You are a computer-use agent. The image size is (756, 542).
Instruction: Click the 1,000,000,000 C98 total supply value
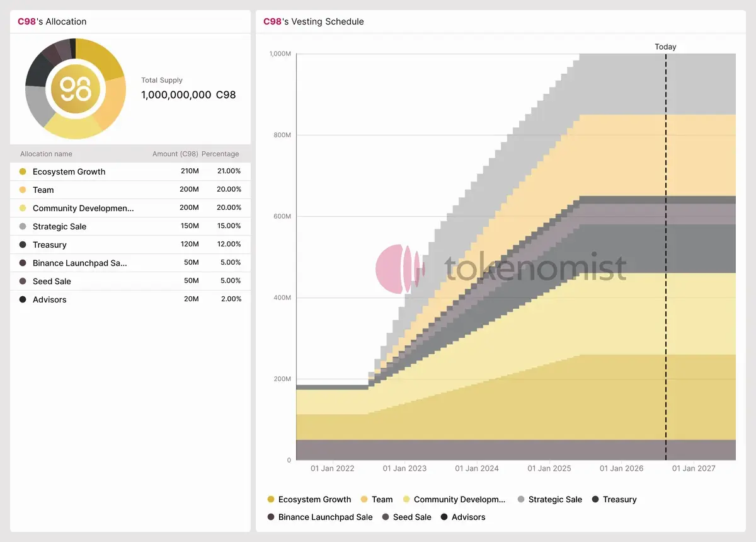coord(188,95)
